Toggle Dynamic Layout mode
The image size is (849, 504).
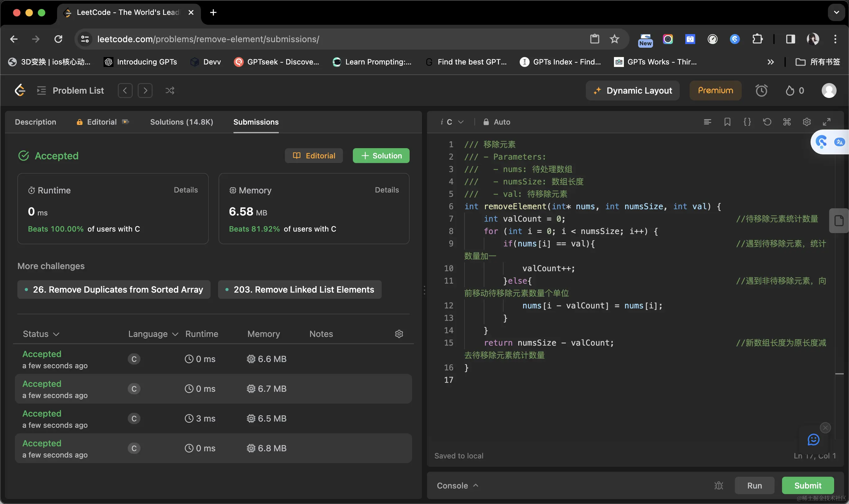(x=632, y=91)
